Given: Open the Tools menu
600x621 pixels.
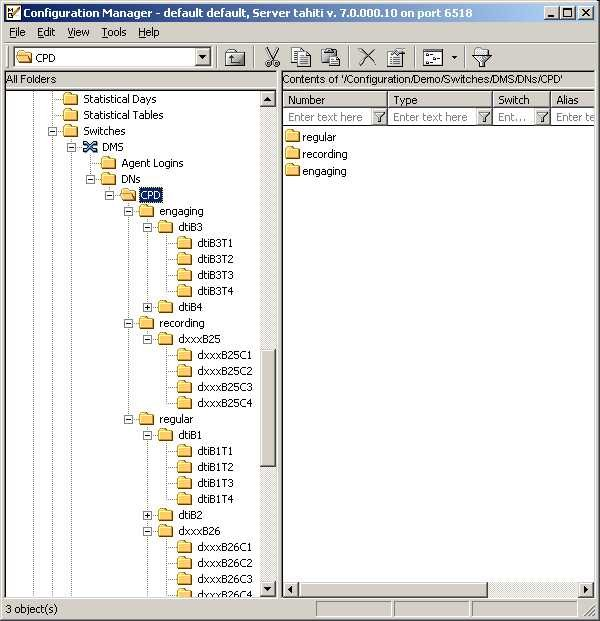Looking at the screenshot, I should pyautogui.click(x=114, y=32).
